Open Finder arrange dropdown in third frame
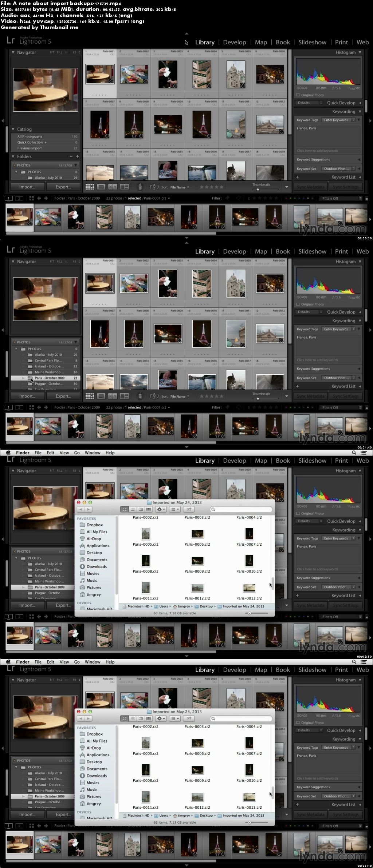 tap(175, 509)
